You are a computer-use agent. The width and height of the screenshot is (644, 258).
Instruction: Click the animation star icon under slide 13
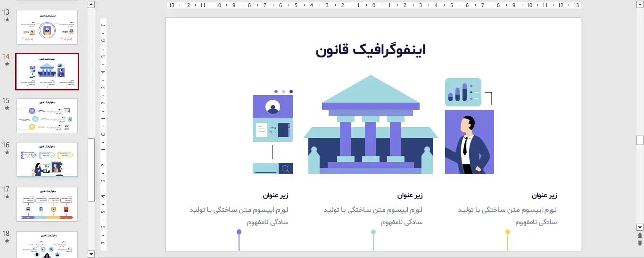7,20
